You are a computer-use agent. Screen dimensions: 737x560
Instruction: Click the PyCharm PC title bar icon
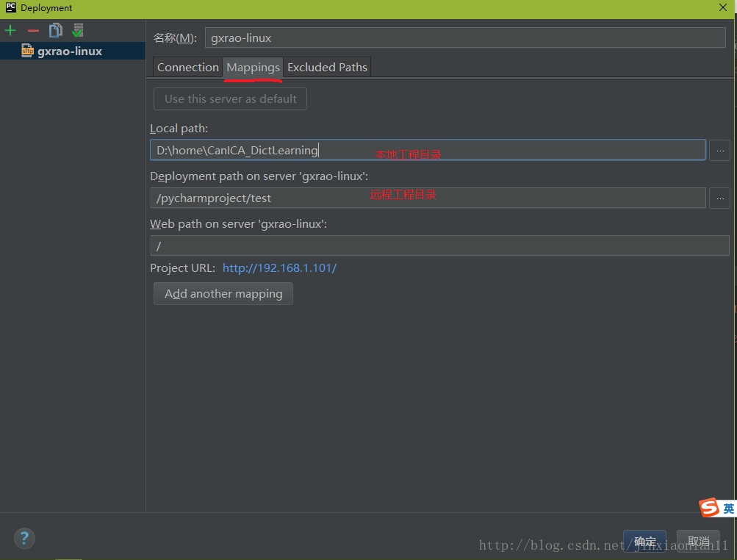coord(10,7)
